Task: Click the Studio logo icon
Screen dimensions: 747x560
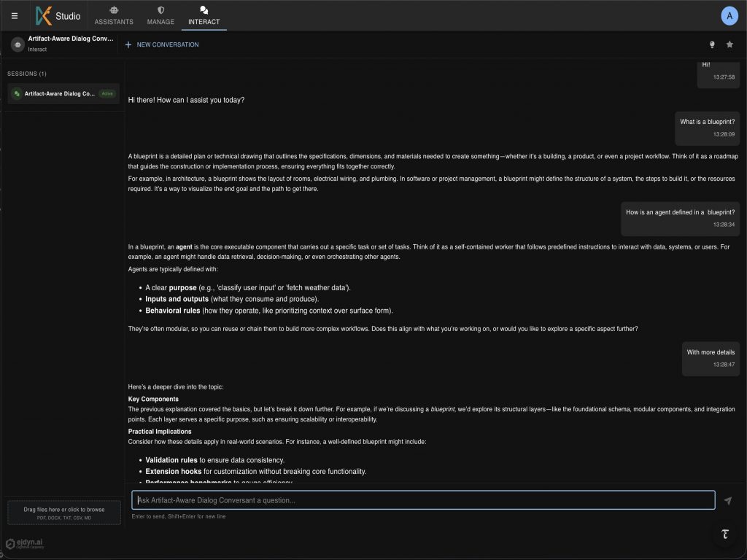Action: click(44, 15)
